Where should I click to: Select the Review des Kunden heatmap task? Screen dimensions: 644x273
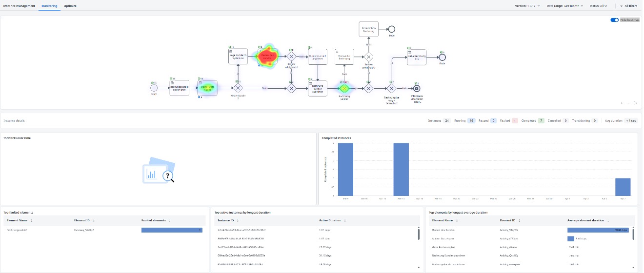click(x=266, y=56)
